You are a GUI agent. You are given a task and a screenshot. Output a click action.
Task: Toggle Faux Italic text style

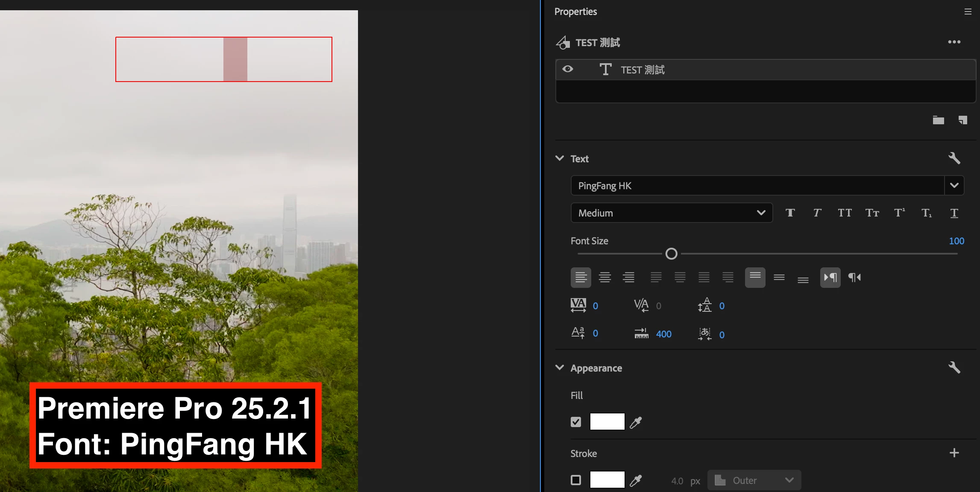[817, 213]
